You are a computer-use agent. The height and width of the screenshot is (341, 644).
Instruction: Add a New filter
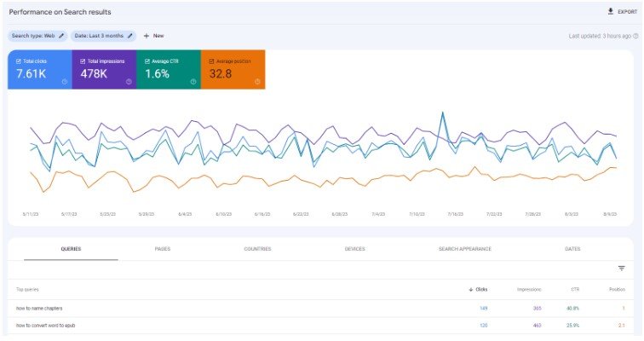pos(154,36)
